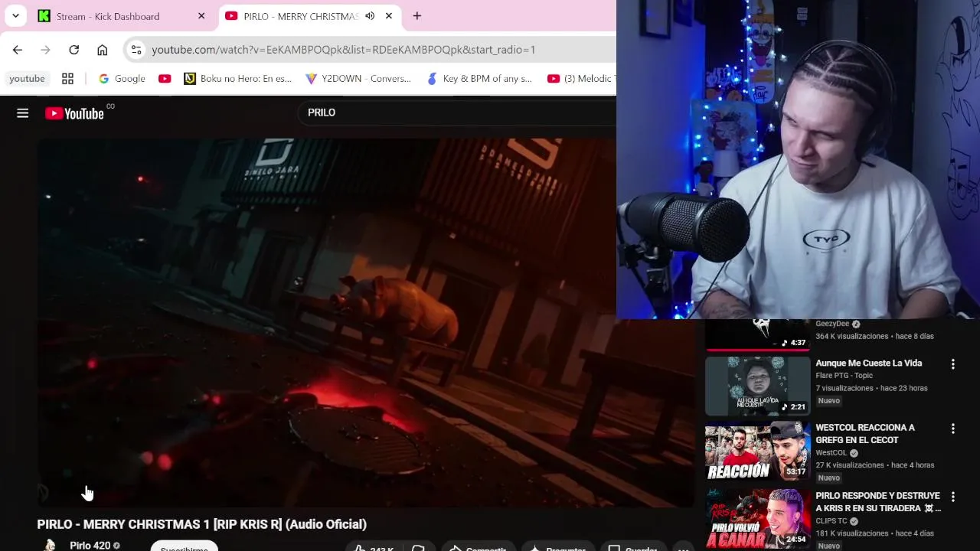Viewport: 980px width, 551px height.
Task: Go back to previous page
Action: pos(18,50)
